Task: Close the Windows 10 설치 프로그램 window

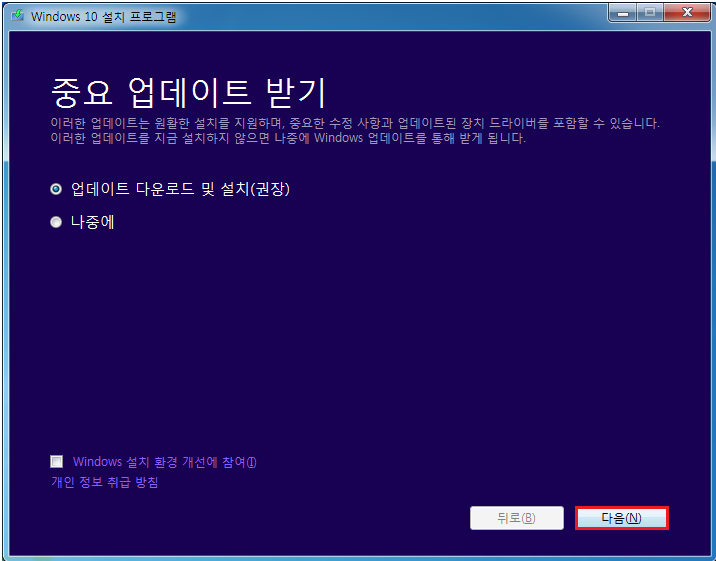Action: 687,13
